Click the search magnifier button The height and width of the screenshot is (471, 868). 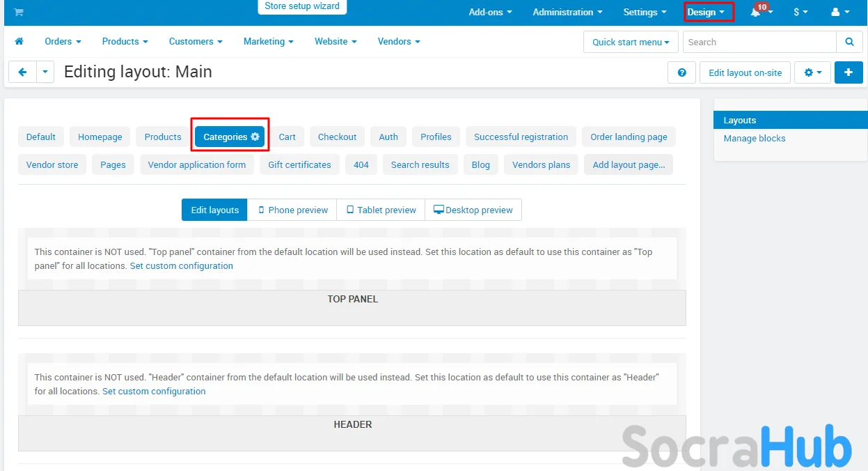849,42
